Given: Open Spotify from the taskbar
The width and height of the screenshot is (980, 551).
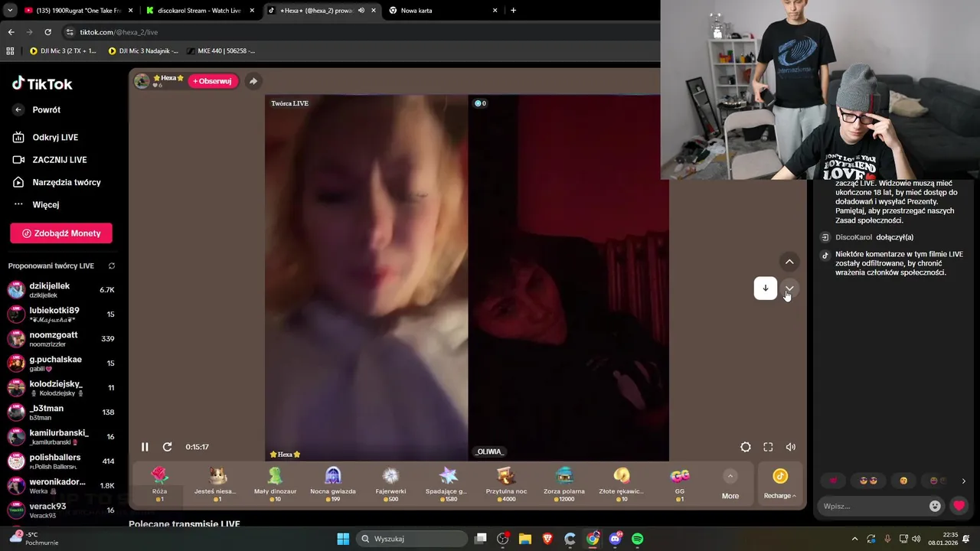Looking at the screenshot, I should tap(638, 539).
